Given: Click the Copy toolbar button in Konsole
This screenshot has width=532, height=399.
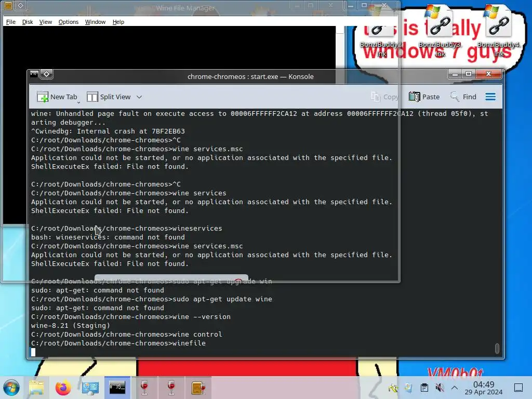Looking at the screenshot, I should pos(385,97).
